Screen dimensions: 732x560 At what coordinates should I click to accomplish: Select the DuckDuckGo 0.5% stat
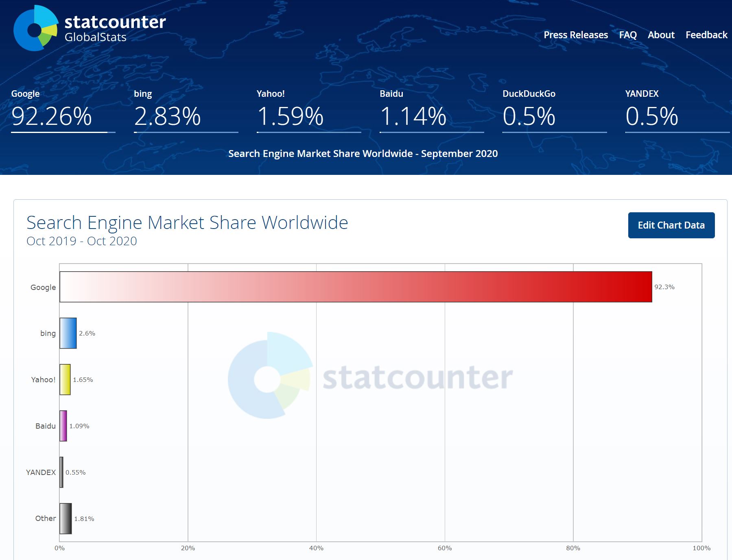555,110
